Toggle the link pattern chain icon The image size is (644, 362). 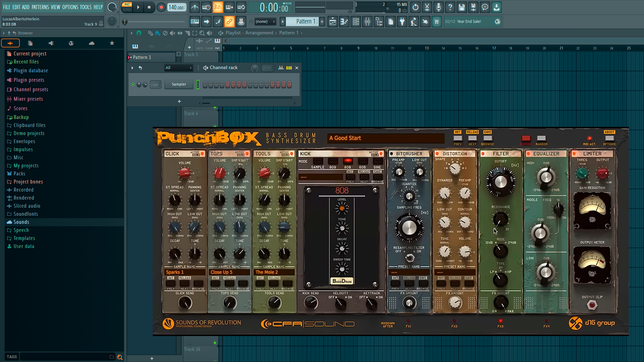[229, 22]
